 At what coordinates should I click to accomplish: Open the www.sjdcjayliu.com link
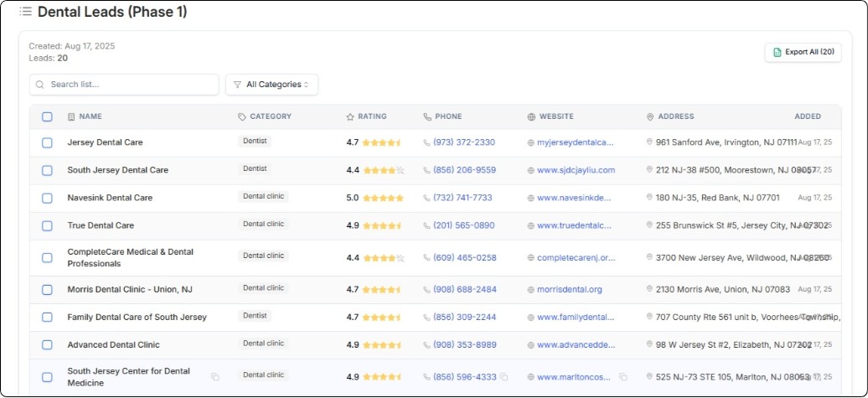pyautogui.click(x=576, y=170)
